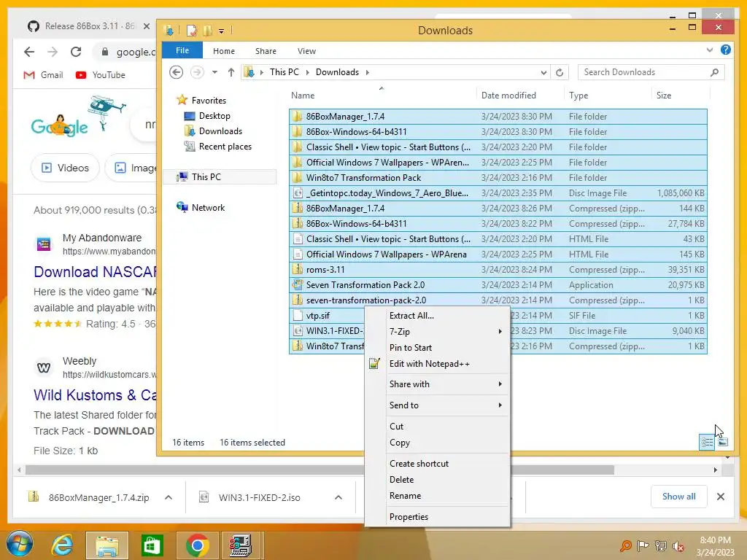Screen dimensions: 747x560
Task: Click the Explorer Forward navigation arrow
Action: coord(197,72)
